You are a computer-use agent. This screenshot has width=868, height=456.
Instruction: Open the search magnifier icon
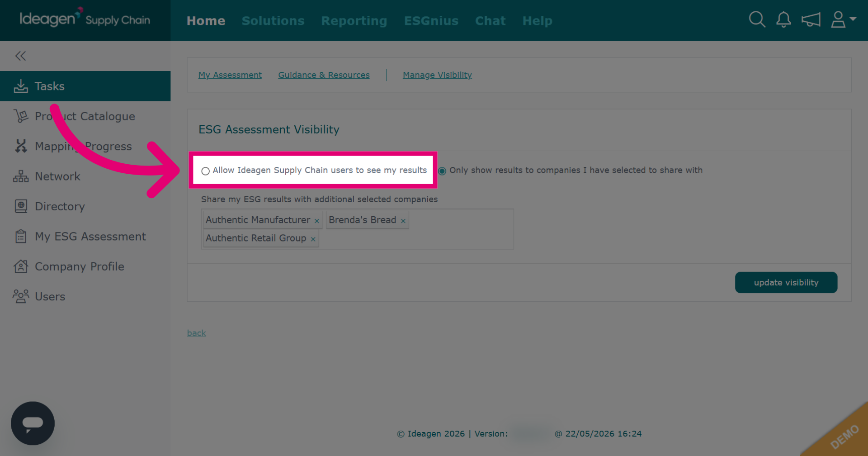pos(757,19)
